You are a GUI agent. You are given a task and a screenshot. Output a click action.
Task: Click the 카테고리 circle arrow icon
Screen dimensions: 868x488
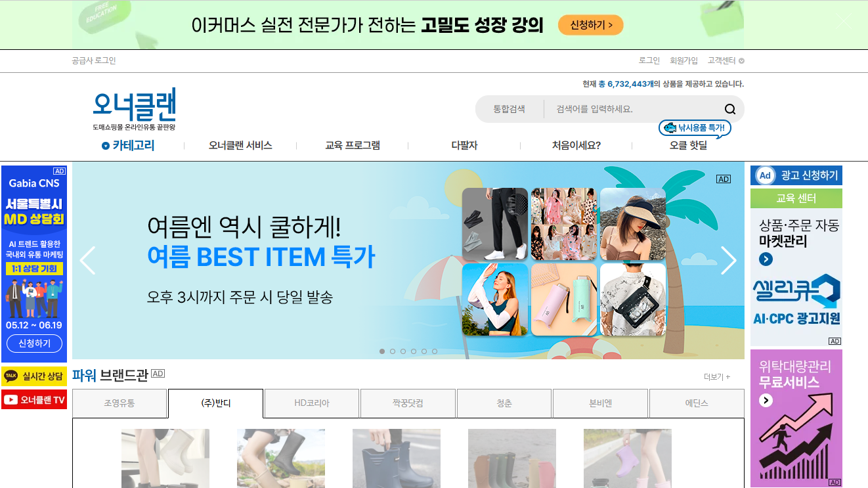pos(106,146)
